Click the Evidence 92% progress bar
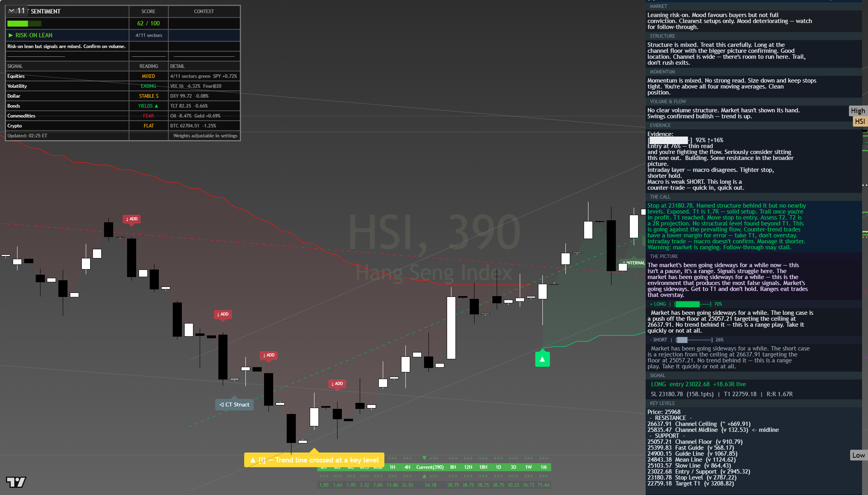 pyautogui.click(x=670, y=140)
